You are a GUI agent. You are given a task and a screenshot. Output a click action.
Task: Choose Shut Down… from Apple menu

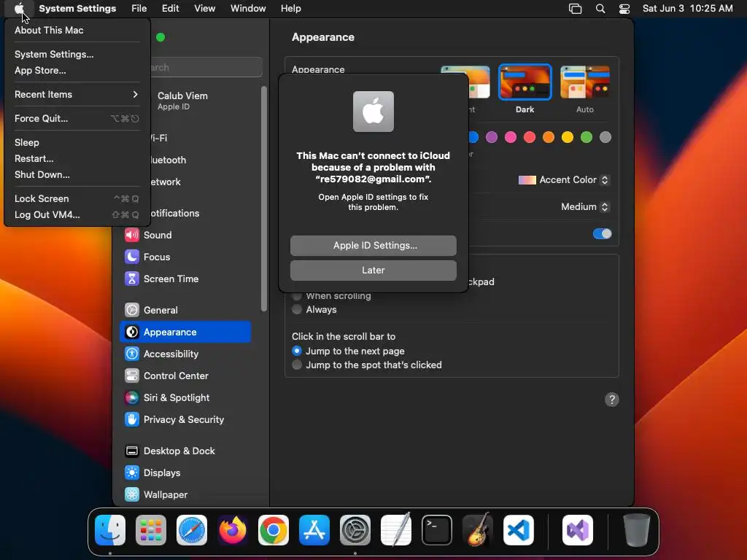[x=77, y=175]
